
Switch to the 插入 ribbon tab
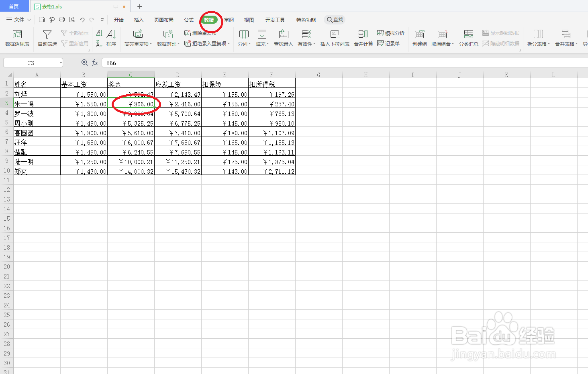(x=139, y=20)
